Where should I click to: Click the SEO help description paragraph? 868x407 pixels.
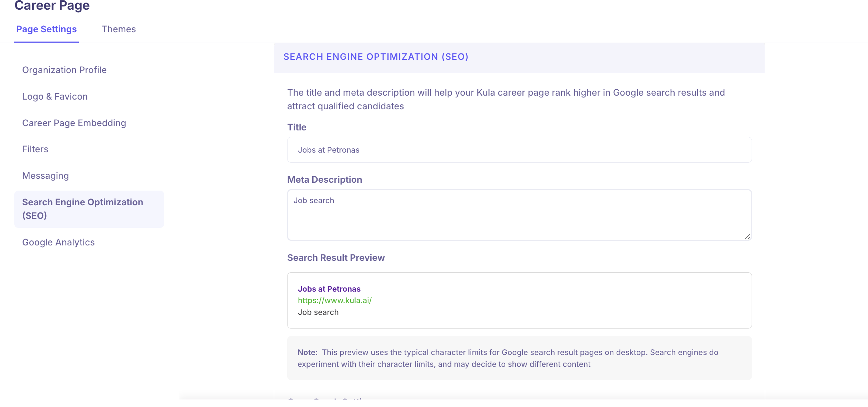[x=506, y=99]
